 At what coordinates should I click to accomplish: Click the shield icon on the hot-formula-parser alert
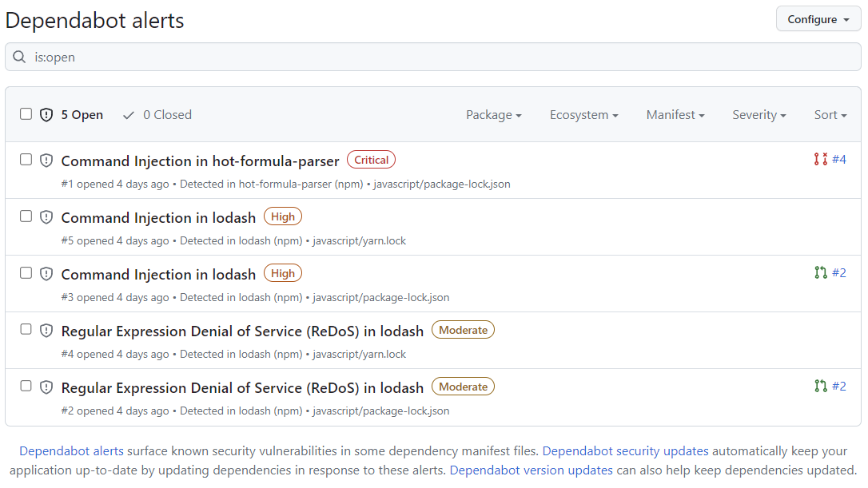point(46,160)
